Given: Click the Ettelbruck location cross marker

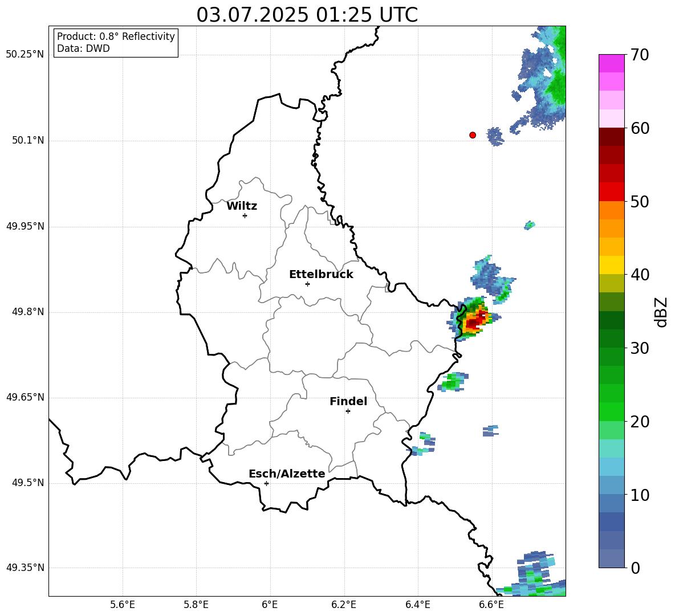Looking at the screenshot, I should tap(307, 284).
